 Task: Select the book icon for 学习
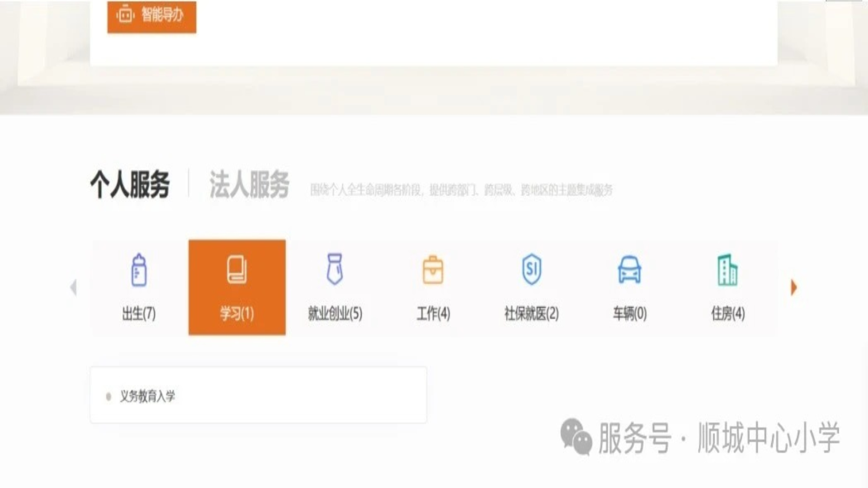click(x=237, y=270)
